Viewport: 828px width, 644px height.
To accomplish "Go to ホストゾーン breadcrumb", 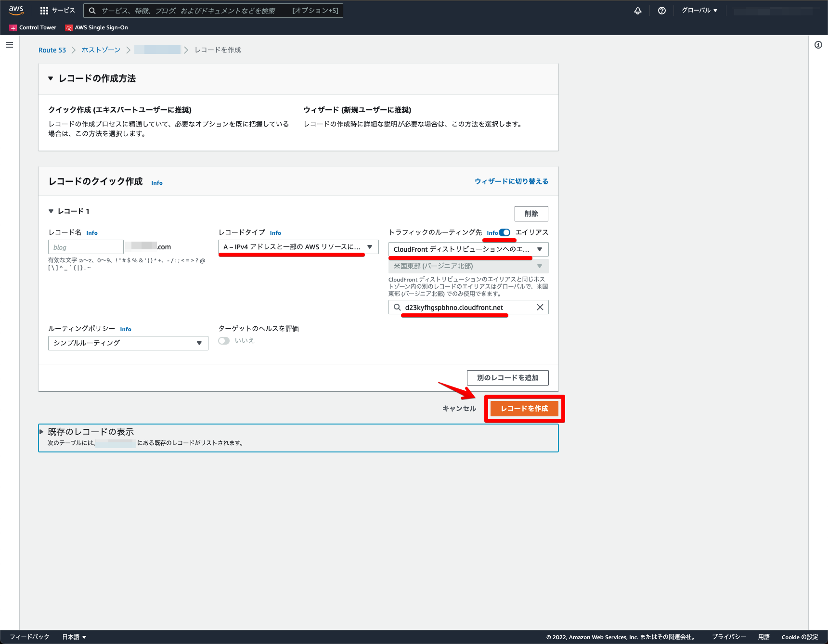I will click(x=101, y=50).
